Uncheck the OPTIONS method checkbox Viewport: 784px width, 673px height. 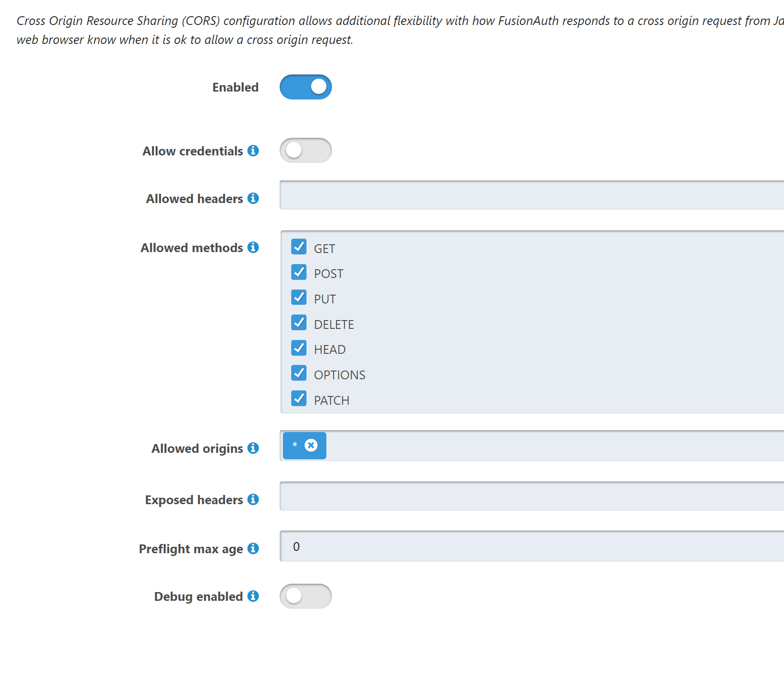[299, 373]
